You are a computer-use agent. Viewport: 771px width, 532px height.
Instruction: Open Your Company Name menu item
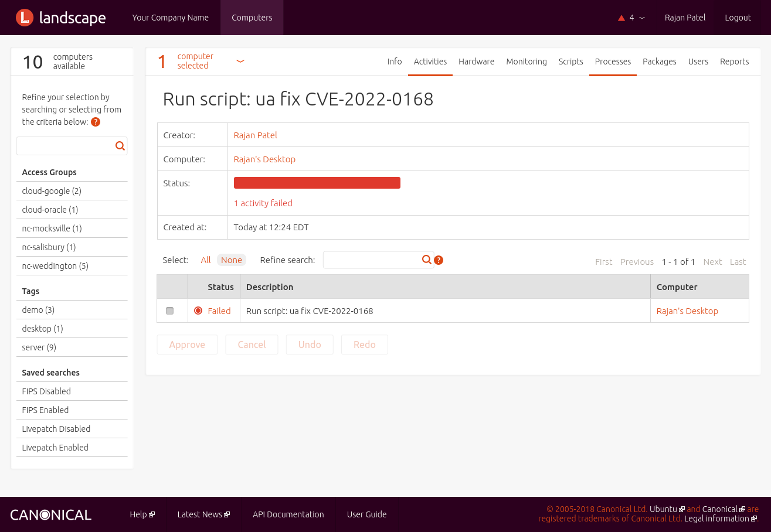click(171, 18)
